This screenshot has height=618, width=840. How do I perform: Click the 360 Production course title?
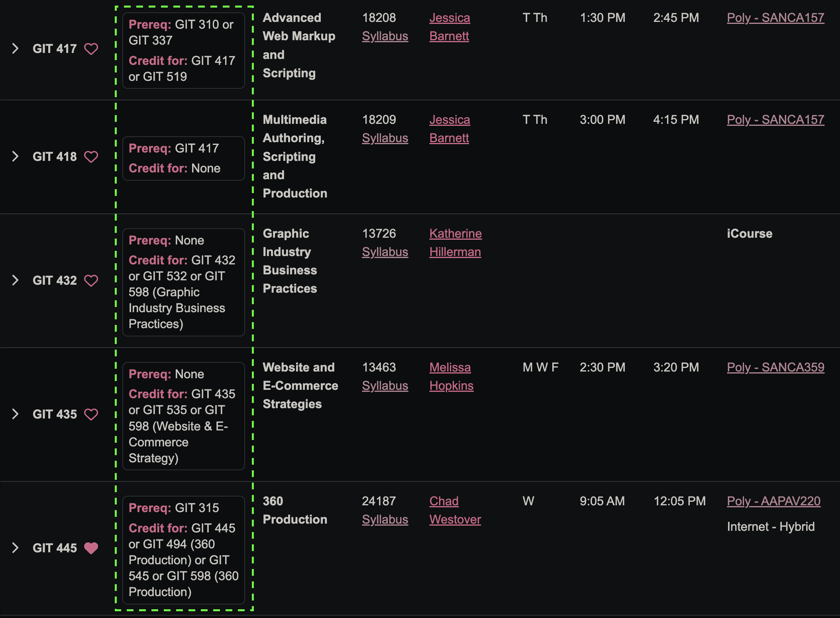coord(295,510)
